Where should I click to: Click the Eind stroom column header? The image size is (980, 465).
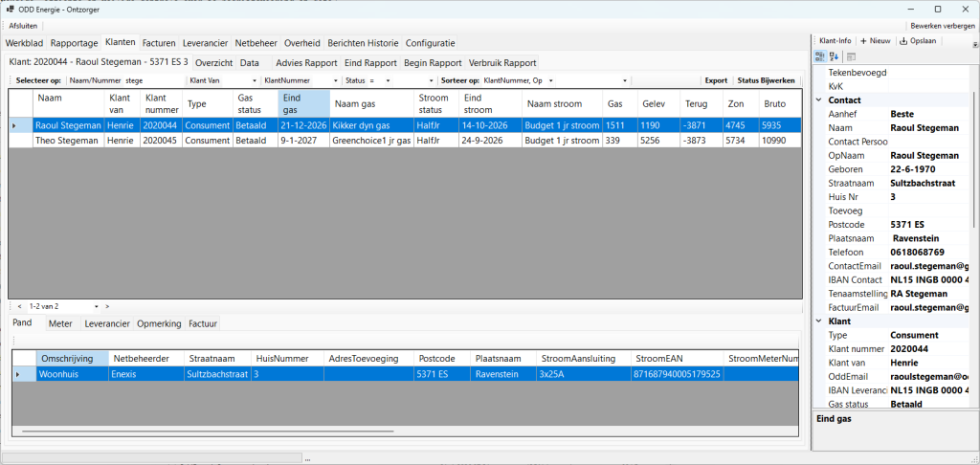click(x=490, y=102)
